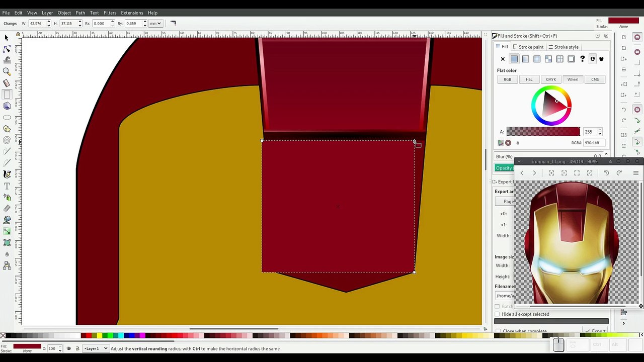The image size is (644, 362).
Task: Open the Object menu
Action: [x=64, y=13]
